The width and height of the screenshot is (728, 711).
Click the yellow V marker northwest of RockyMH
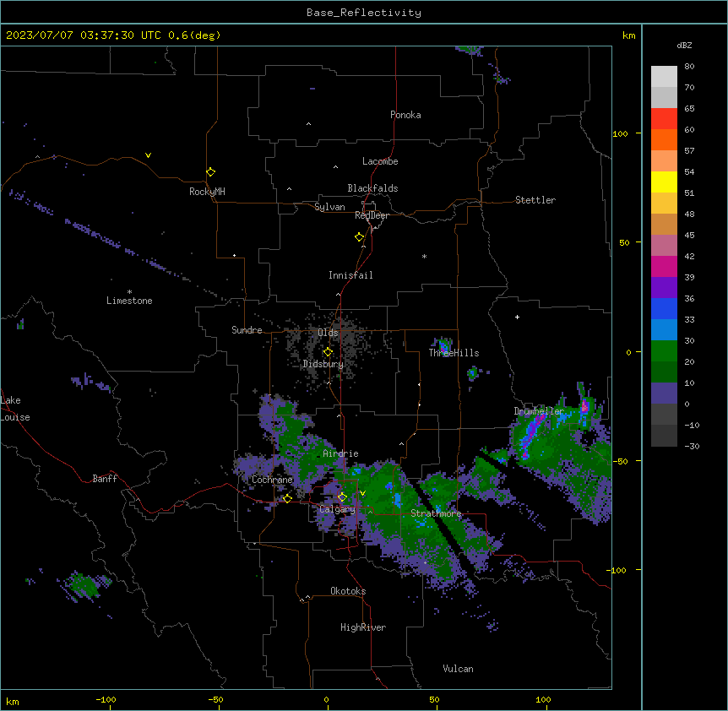tap(148, 155)
